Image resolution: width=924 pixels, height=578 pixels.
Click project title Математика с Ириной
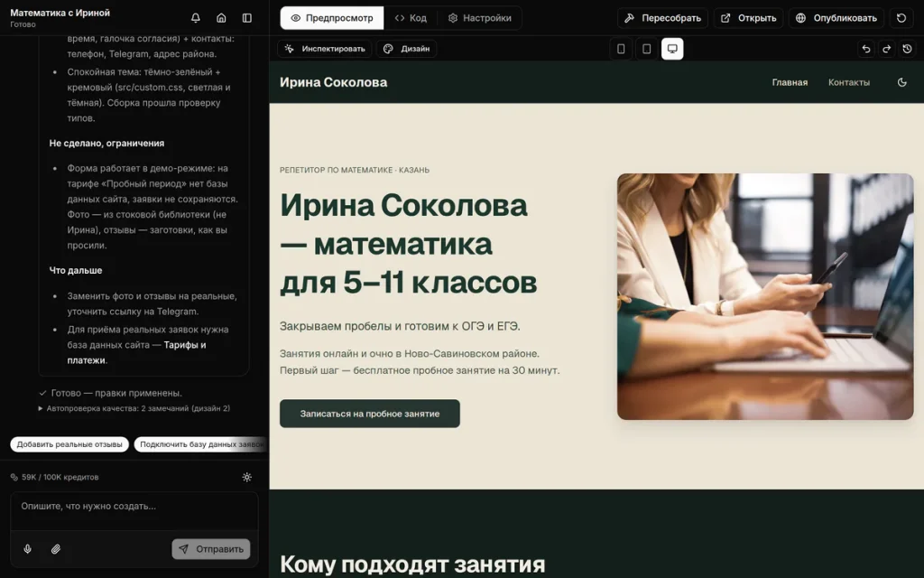pos(60,13)
